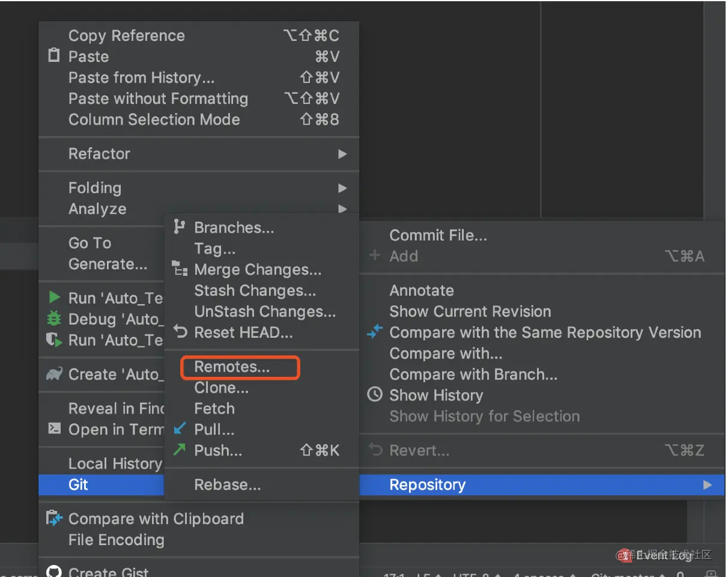Click the Paste clipboard icon

click(x=54, y=56)
